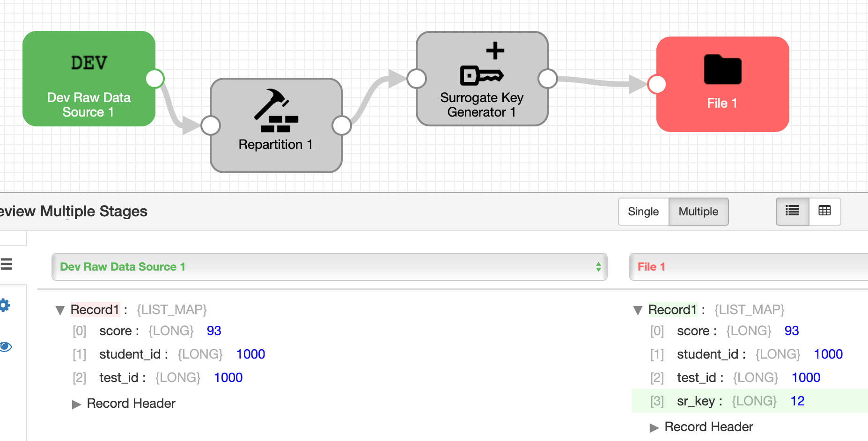Screen dimensions: 868x441
Task: Click the output port circle on Repartition 1
Action: pos(342,125)
